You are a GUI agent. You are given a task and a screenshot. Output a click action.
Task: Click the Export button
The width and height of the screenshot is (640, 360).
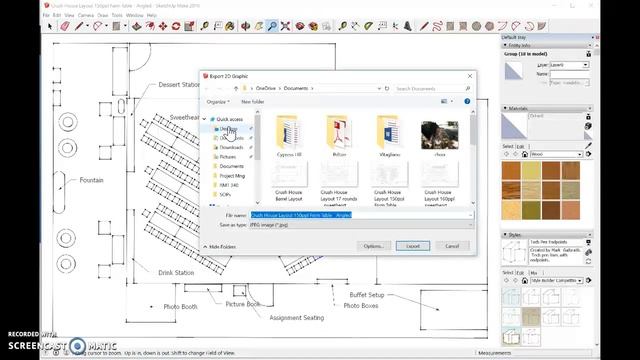tap(413, 246)
